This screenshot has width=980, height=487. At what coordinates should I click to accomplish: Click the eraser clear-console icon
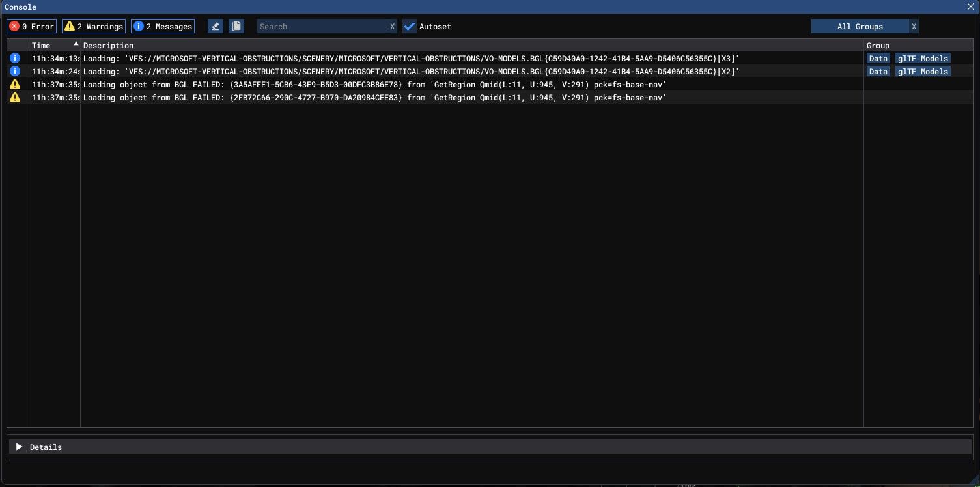point(216,26)
